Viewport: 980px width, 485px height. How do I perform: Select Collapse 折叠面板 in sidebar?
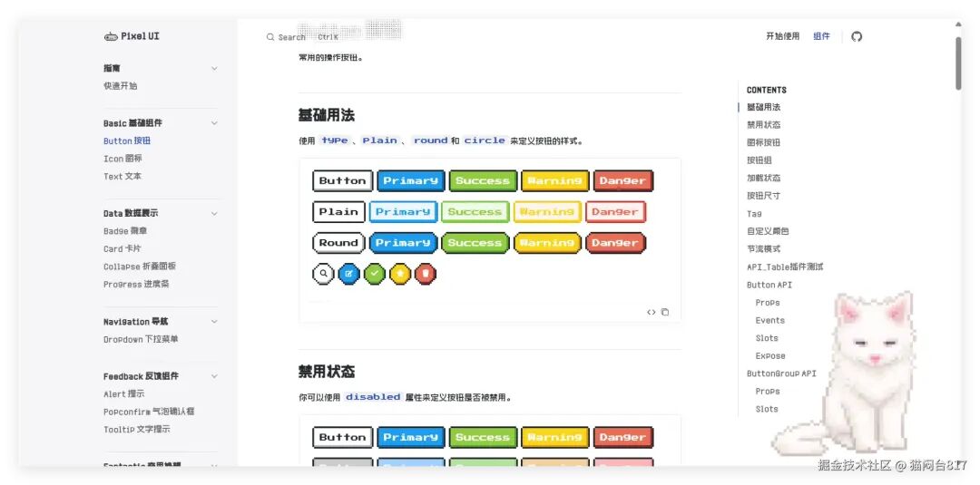point(140,266)
